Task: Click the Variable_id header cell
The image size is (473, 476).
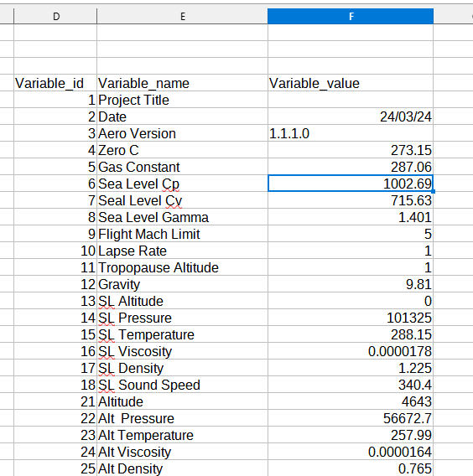Action: (55, 83)
